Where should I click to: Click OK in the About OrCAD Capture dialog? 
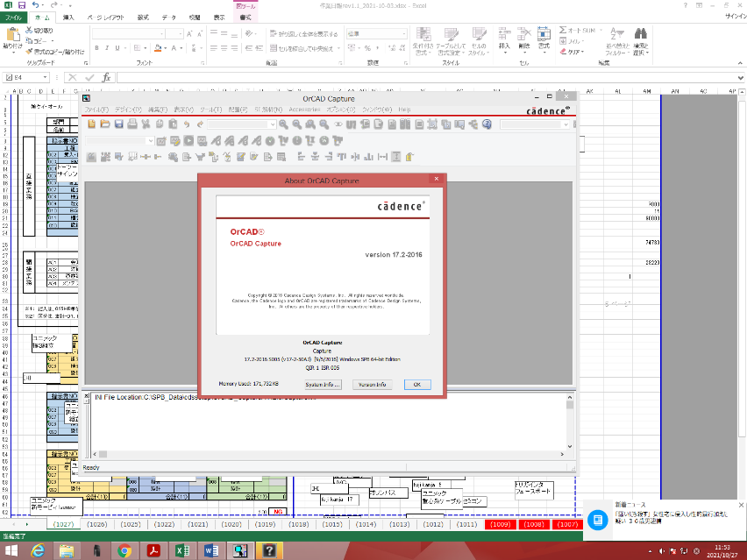[x=416, y=384]
